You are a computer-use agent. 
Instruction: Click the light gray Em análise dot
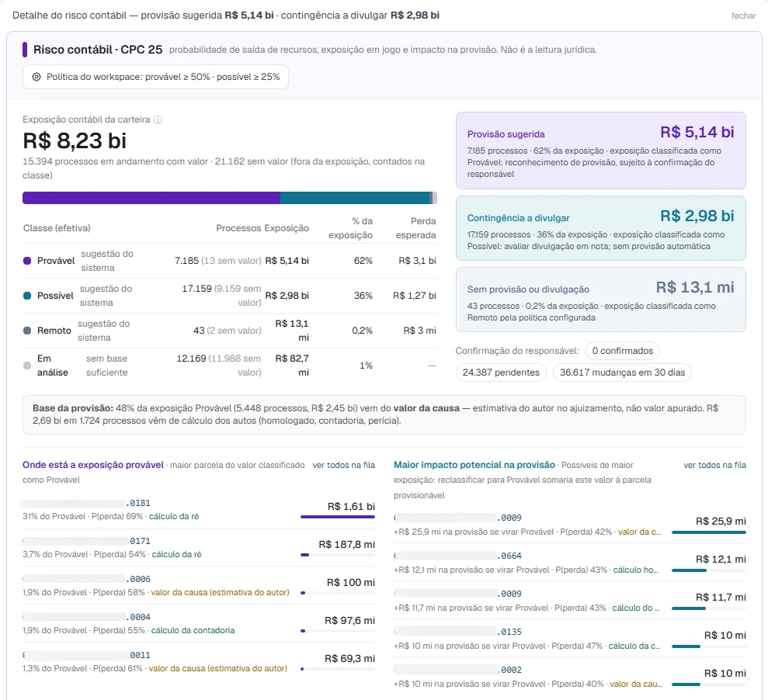27,366
